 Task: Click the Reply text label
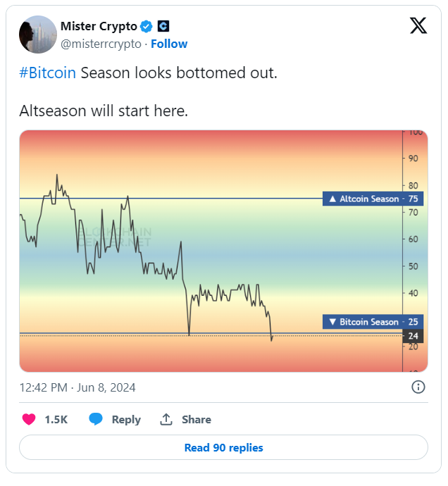126,419
